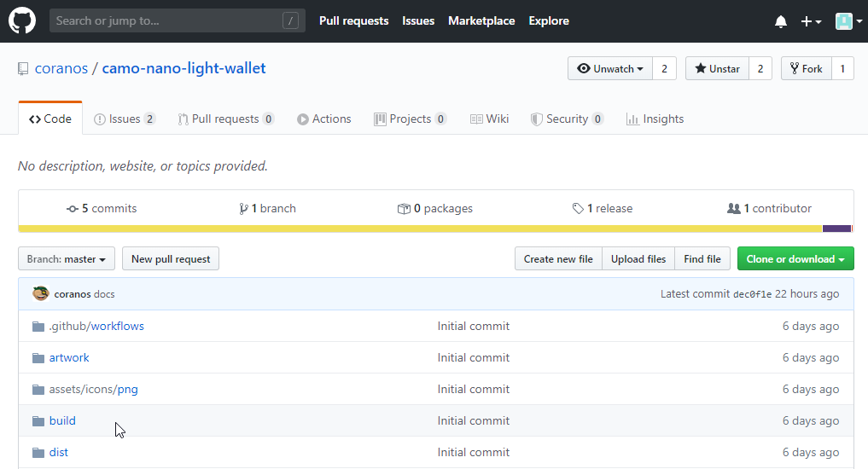Select the Code tab
Image resolution: width=868 pixels, height=469 pixels.
pyautogui.click(x=50, y=119)
